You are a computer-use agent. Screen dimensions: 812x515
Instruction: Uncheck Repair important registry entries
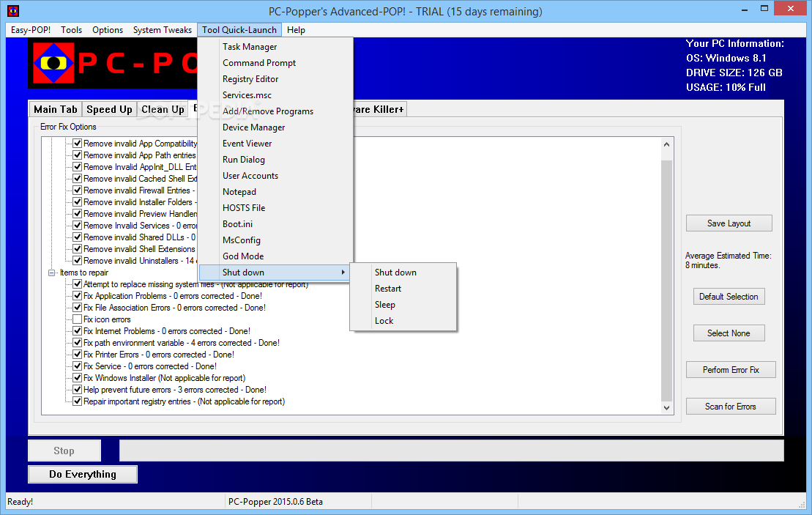point(77,401)
